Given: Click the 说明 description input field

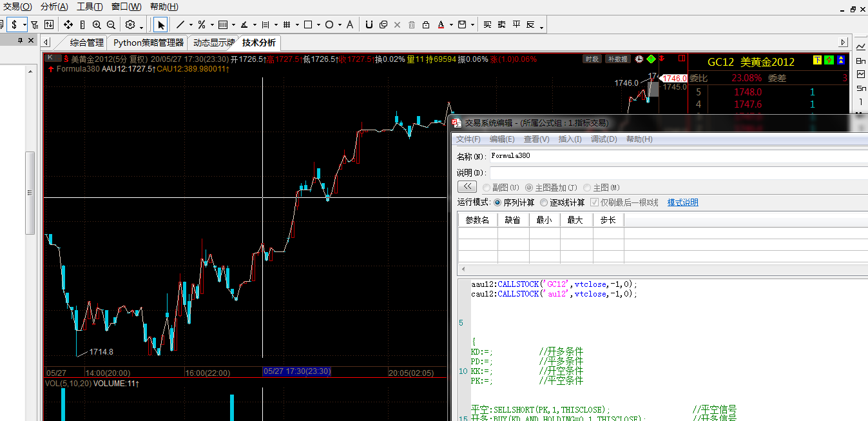Looking at the screenshot, I should (x=679, y=173).
